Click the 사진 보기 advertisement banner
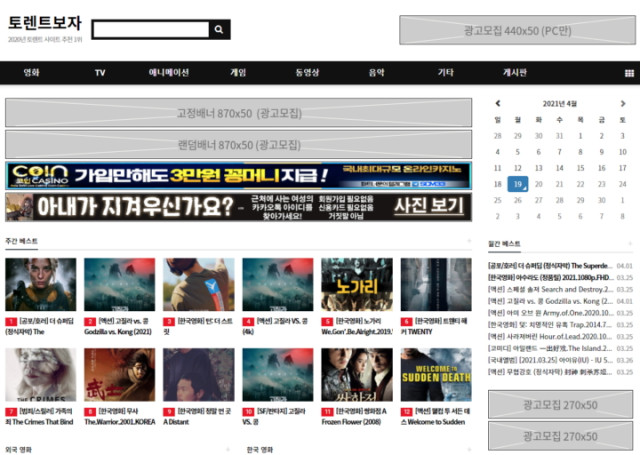Image resolution: width=640 pixels, height=455 pixels. coord(238,207)
